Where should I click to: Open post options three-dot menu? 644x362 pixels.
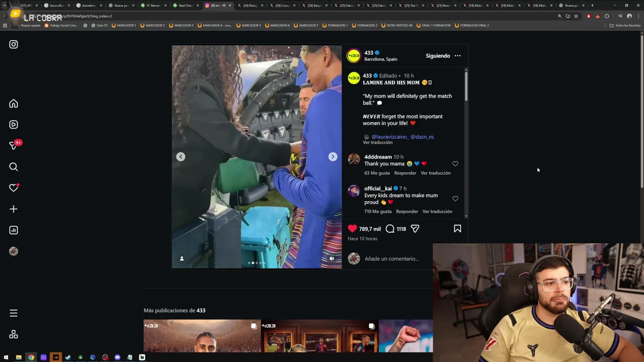pyautogui.click(x=457, y=56)
